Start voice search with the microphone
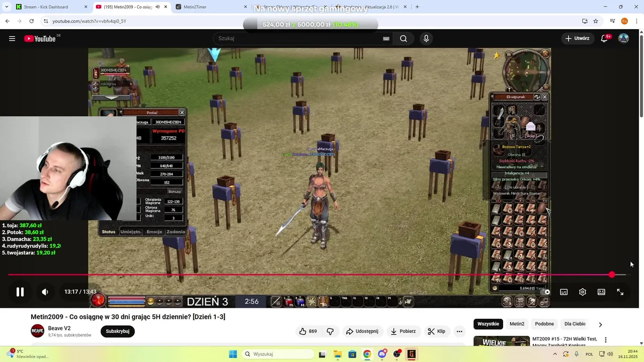Screen dimensions: 644x362 [426, 39]
